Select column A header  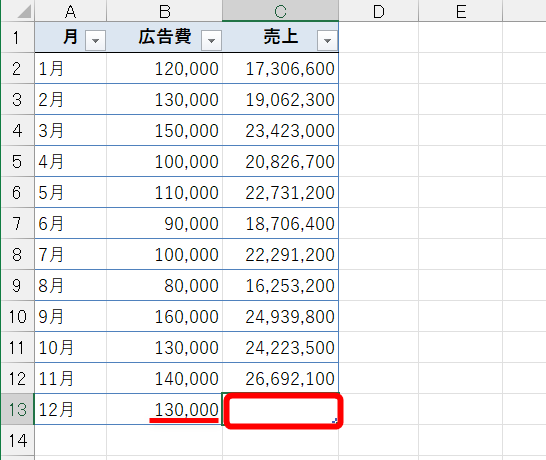pos(71,11)
